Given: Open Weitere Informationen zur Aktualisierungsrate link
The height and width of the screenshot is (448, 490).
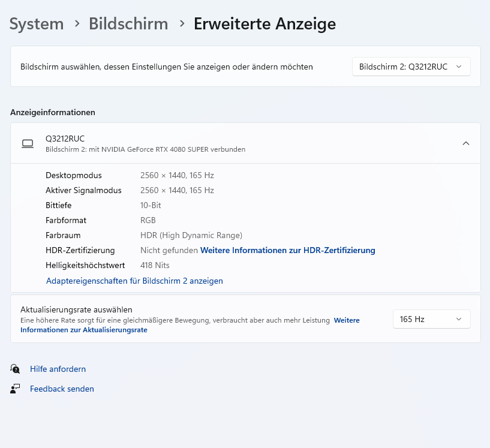Looking at the screenshot, I should 84,330.
